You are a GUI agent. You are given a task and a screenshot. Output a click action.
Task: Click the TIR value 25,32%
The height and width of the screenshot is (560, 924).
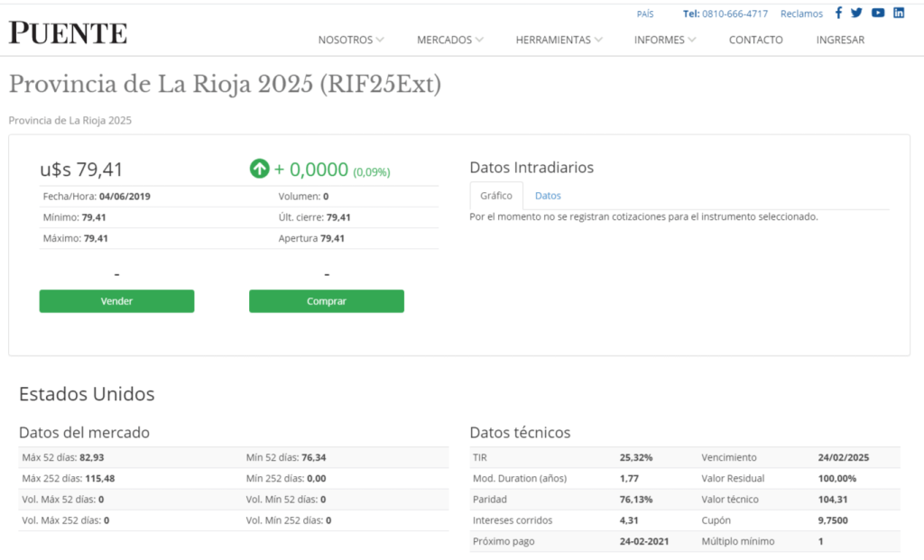636,457
